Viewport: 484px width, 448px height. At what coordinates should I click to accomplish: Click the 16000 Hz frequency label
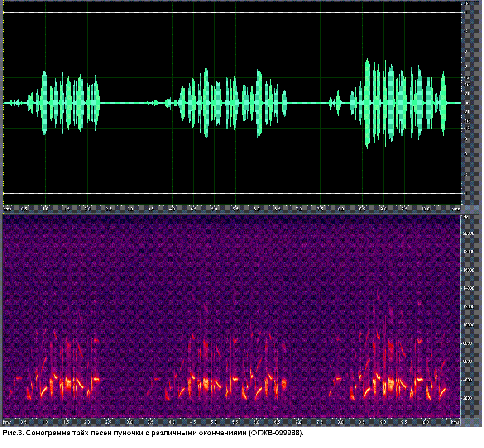point(469,271)
